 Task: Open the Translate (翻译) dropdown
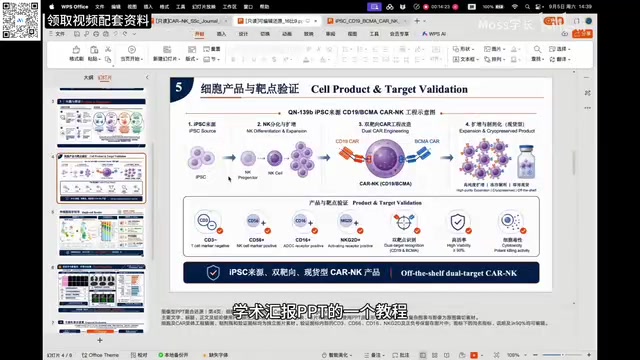pos(560,59)
